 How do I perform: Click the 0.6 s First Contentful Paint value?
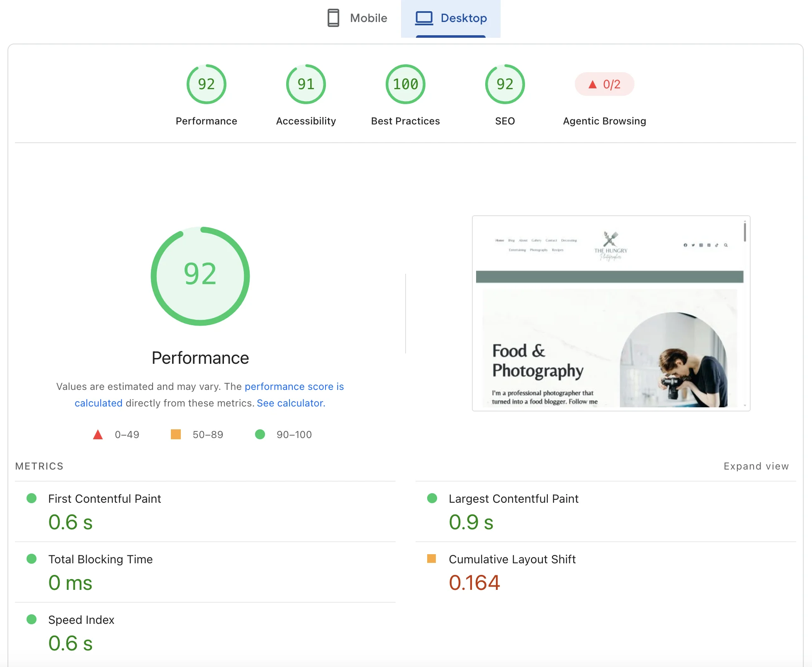tap(71, 522)
